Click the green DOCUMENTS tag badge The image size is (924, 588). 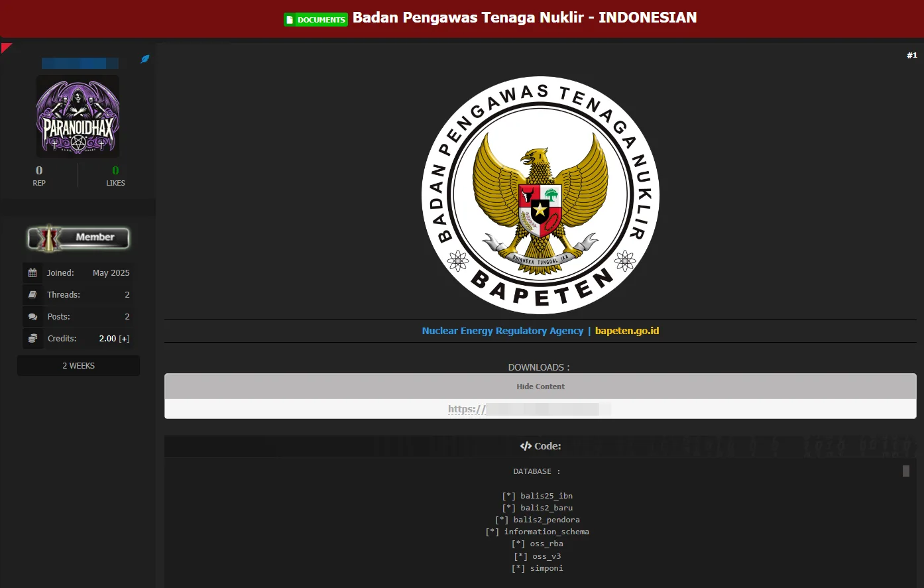click(316, 19)
